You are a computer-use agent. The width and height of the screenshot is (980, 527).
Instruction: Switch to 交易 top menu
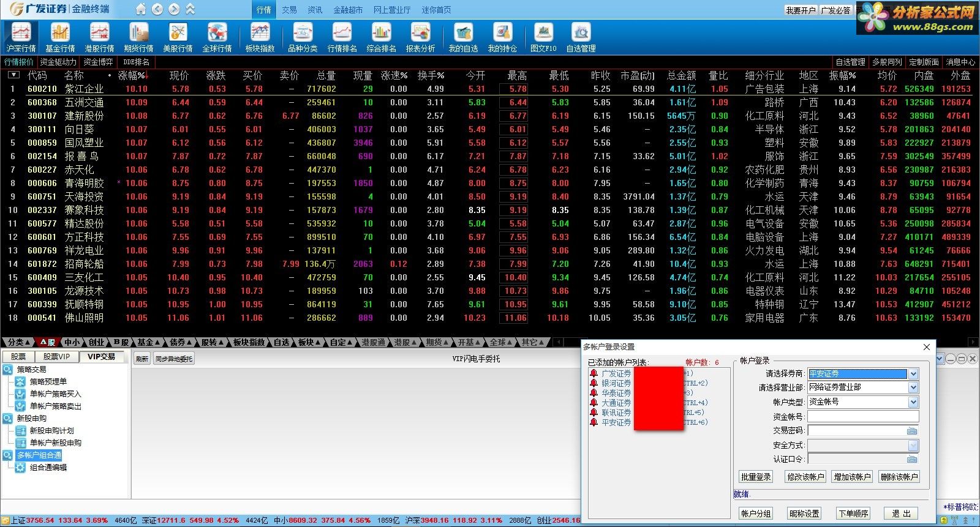point(289,10)
